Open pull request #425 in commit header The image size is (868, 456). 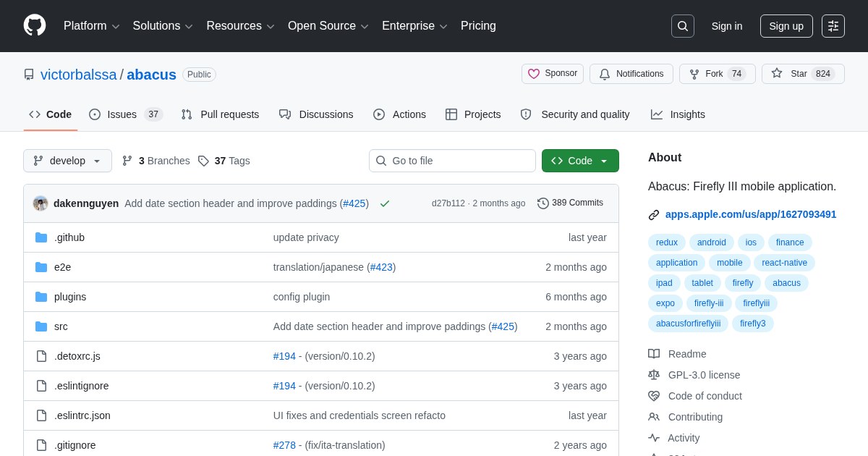coord(354,203)
